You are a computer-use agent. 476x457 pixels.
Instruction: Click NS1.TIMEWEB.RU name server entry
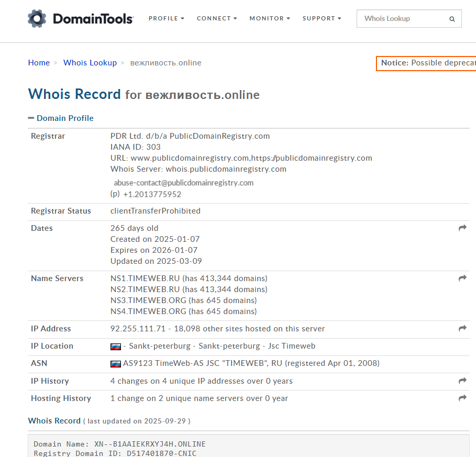tap(189, 278)
